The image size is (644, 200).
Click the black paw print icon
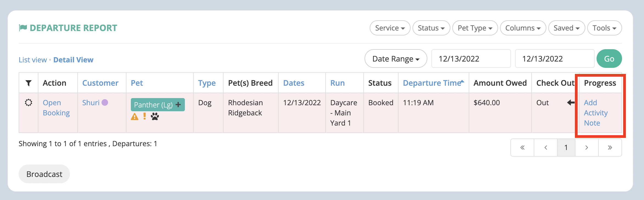[155, 116]
